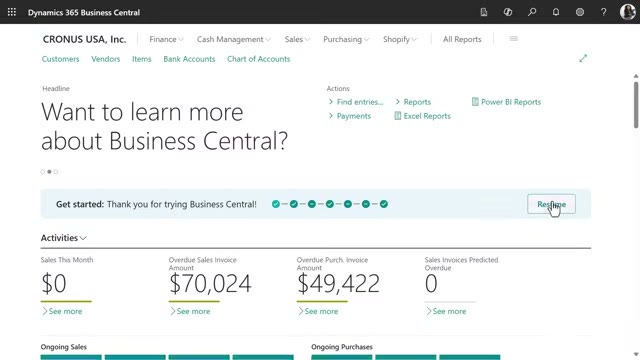Click the page vertical scrollbar thumb
Image resolution: width=640 pixels, height=360 pixels.
(x=636, y=105)
